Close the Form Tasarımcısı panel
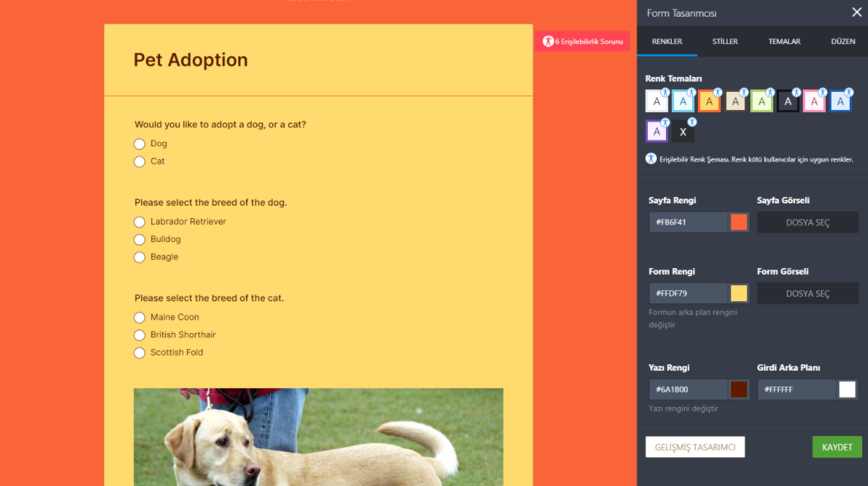The image size is (868, 486). point(856,12)
